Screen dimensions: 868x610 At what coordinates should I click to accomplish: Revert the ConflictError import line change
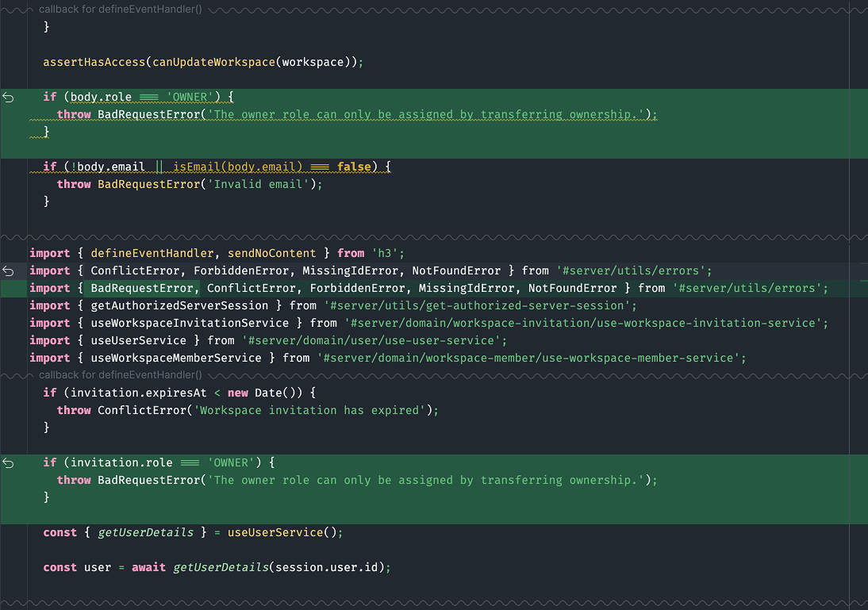point(8,270)
